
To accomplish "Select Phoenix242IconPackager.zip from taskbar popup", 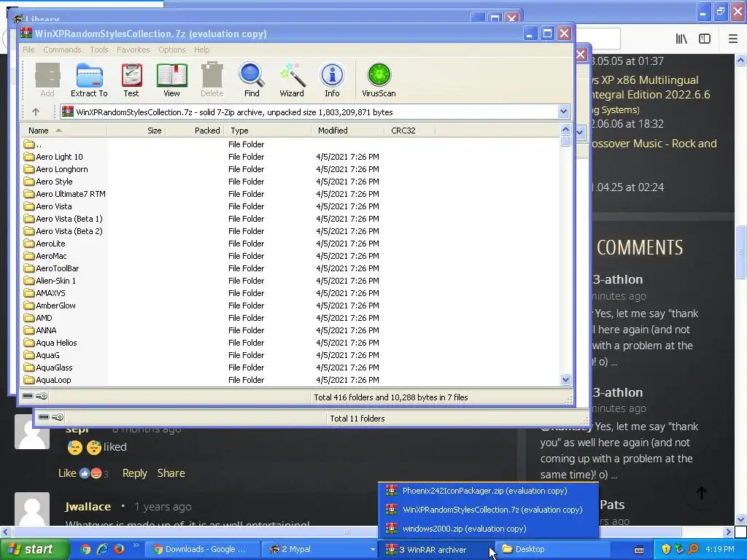I will tap(488, 491).
